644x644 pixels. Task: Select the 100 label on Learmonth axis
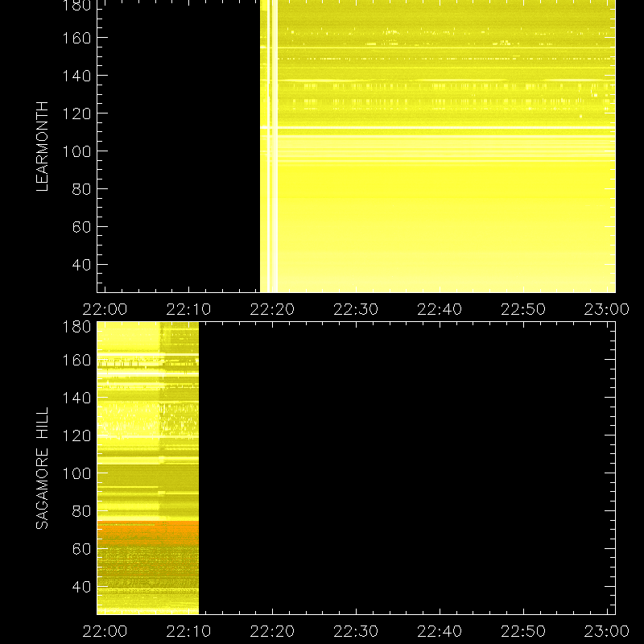click(x=76, y=151)
